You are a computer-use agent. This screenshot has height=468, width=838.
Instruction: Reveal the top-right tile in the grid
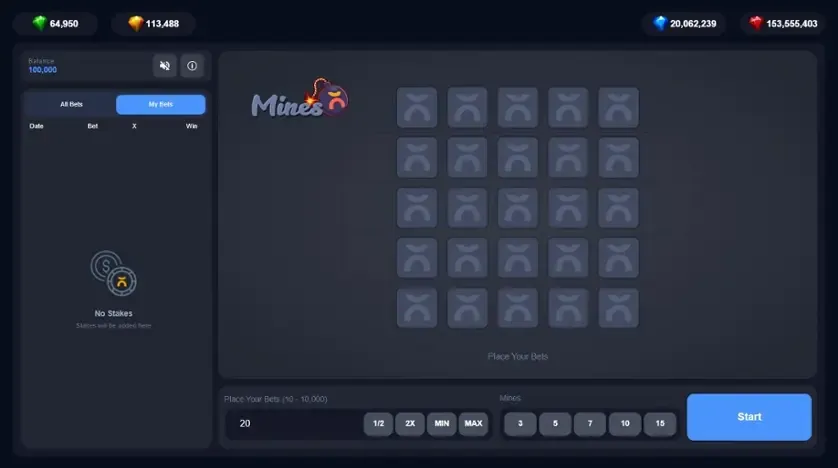618,107
